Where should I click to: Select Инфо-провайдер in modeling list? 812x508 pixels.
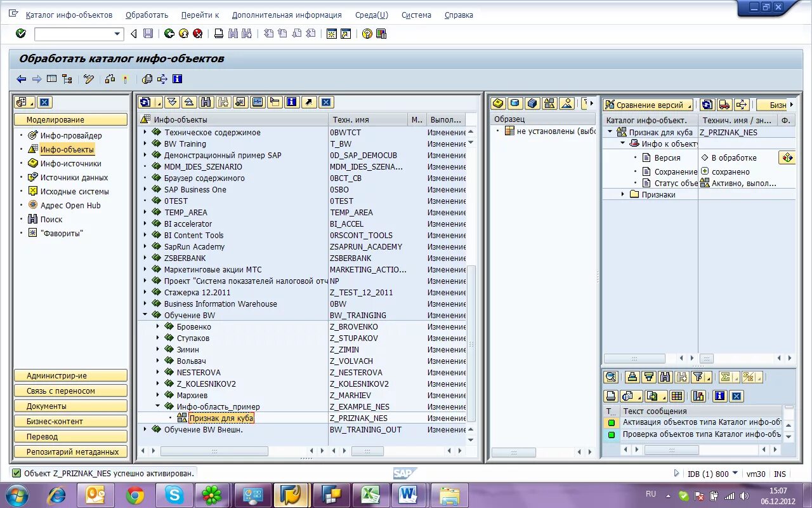coord(71,135)
